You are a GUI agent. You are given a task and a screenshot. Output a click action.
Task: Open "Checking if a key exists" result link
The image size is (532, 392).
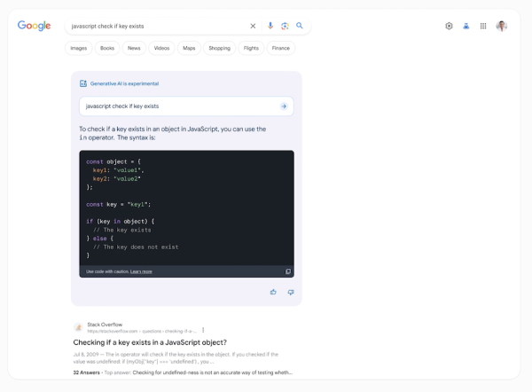tap(150, 341)
